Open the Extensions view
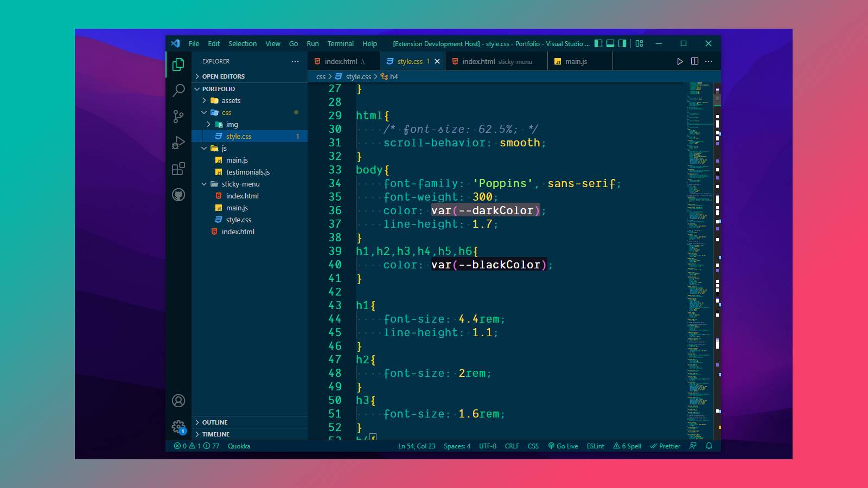The image size is (868, 488). (x=178, y=169)
